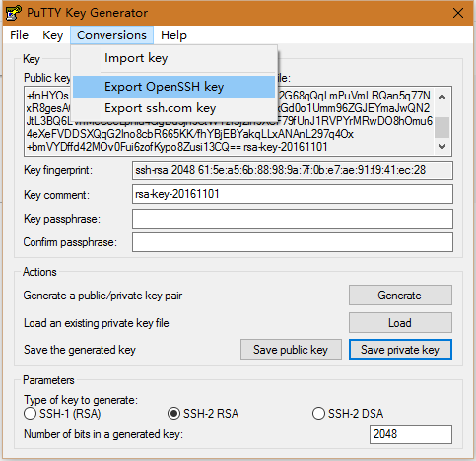Click 'Generate a public/private key pair' text
The height and width of the screenshot is (461, 476).
pyautogui.click(x=102, y=296)
